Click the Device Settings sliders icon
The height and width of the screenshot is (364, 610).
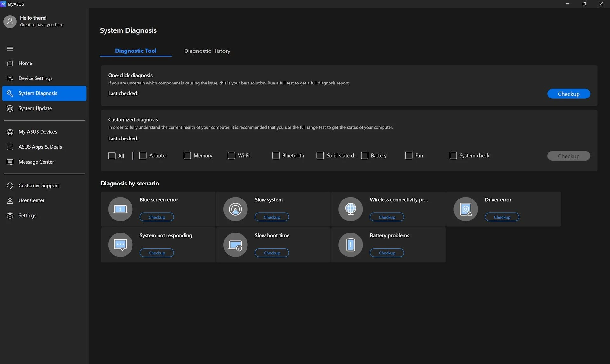click(x=10, y=78)
